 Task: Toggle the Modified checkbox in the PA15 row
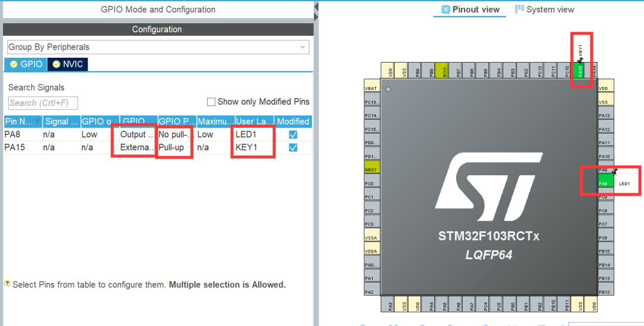pyautogui.click(x=293, y=147)
